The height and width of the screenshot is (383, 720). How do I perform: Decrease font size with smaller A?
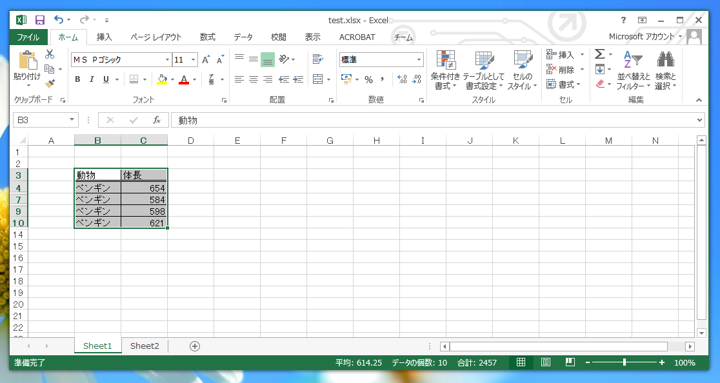coord(220,59)
